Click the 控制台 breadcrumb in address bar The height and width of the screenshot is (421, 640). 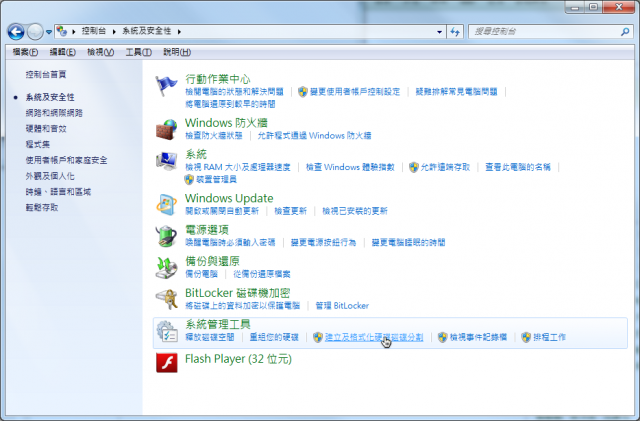pos(94,31)
